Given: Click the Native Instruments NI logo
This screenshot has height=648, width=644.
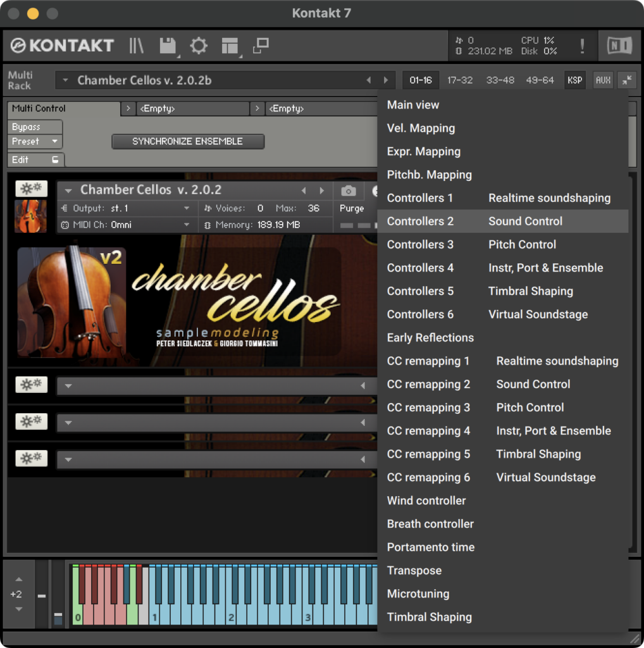Looking at the screenshot, I should point(619,46).
